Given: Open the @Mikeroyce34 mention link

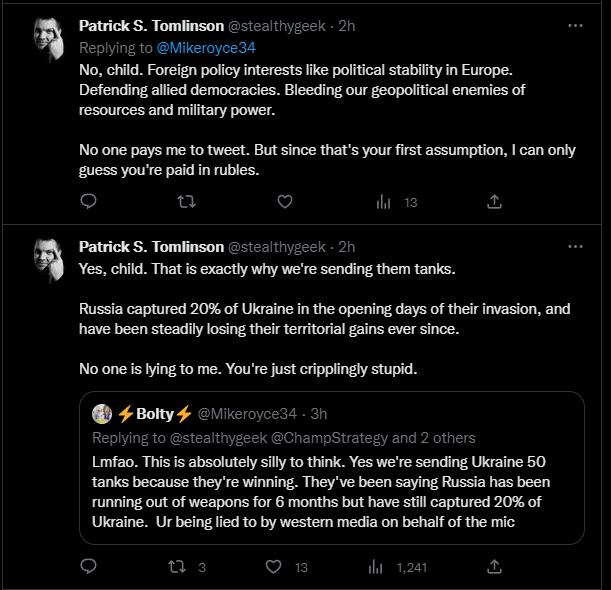Looking at the screenshot, I should click(x=206, y=48).
